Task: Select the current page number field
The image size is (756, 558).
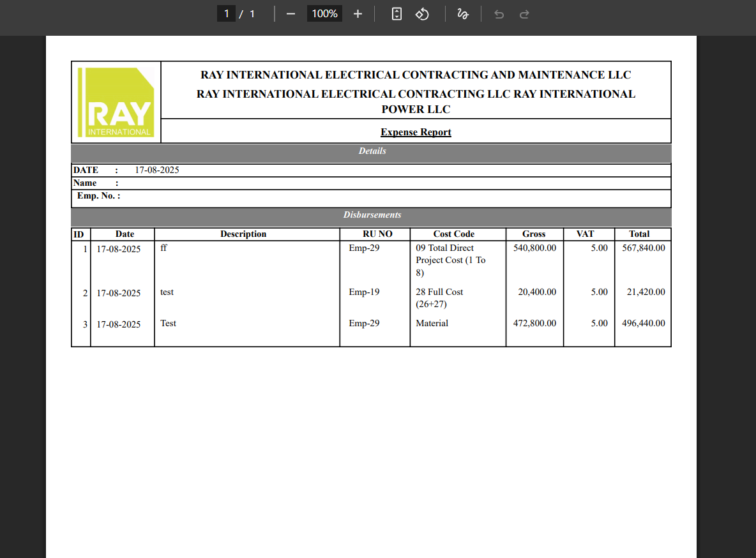Action: 226,14
